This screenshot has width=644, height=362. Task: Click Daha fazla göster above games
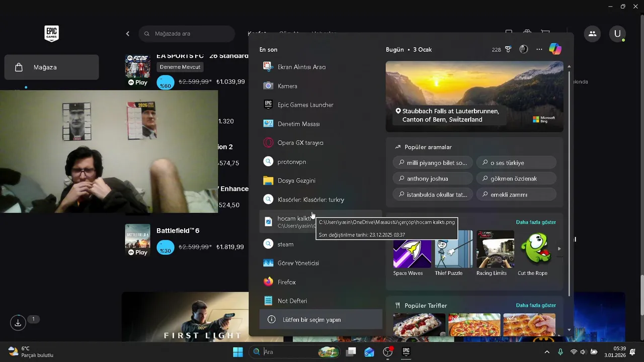coord(536,222)
